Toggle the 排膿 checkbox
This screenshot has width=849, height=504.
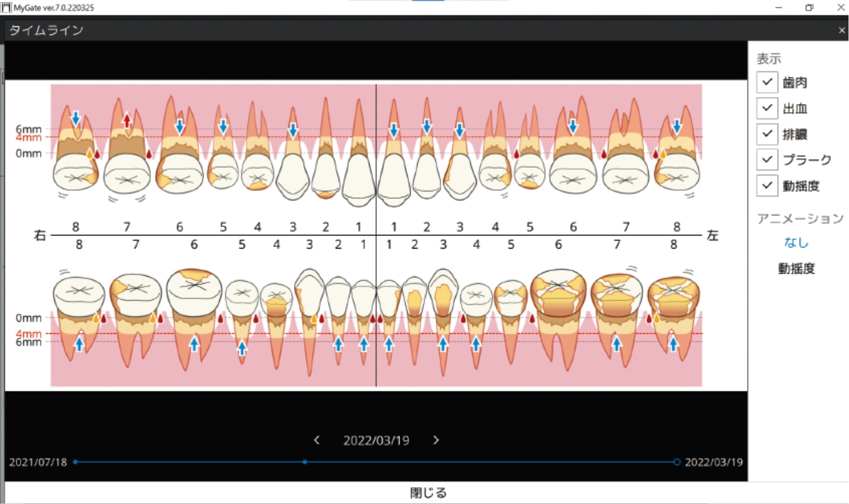point(767,134)
